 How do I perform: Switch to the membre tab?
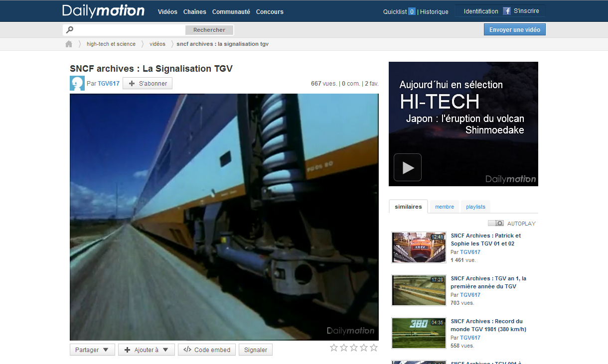pos(445,207)
